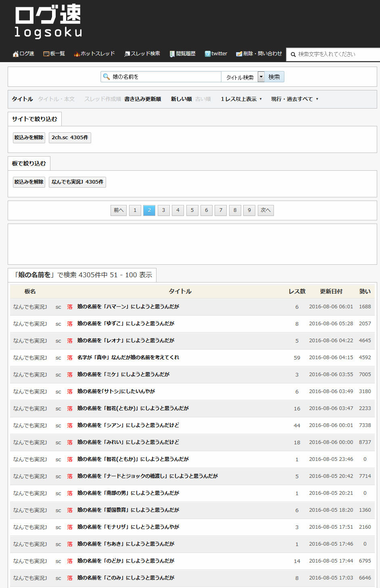Click current page 2 button
Image resolution: width=380 pixels, height=588 pixels.
pyautogui.click(x=149, y=210)
